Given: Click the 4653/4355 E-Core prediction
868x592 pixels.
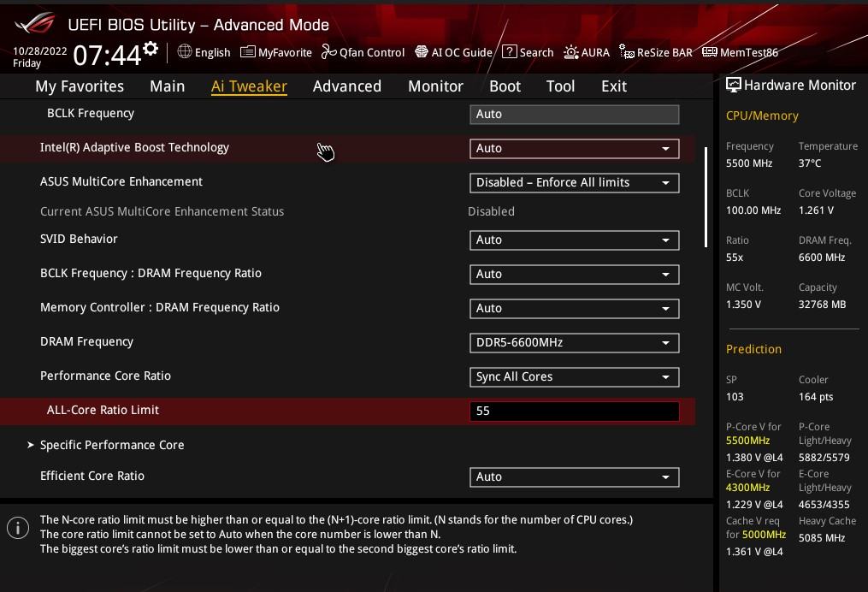Looking at the screenshot, I should 824,505.
